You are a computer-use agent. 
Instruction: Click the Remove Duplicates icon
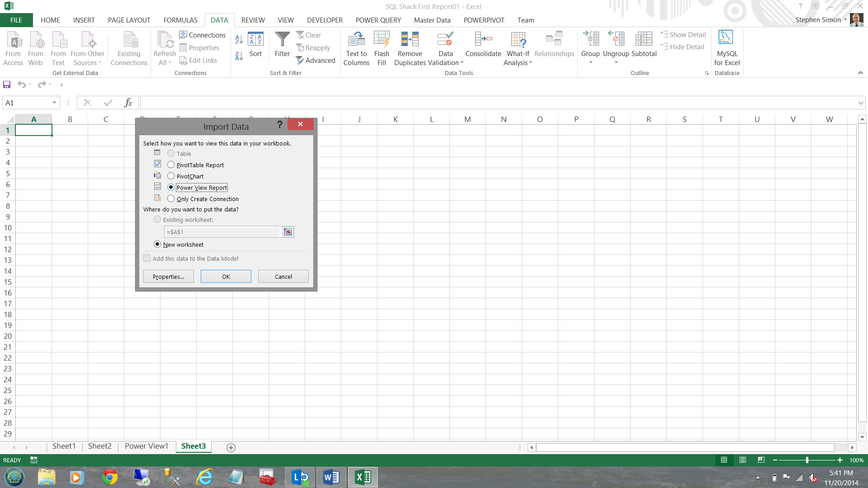coord(410,39)
